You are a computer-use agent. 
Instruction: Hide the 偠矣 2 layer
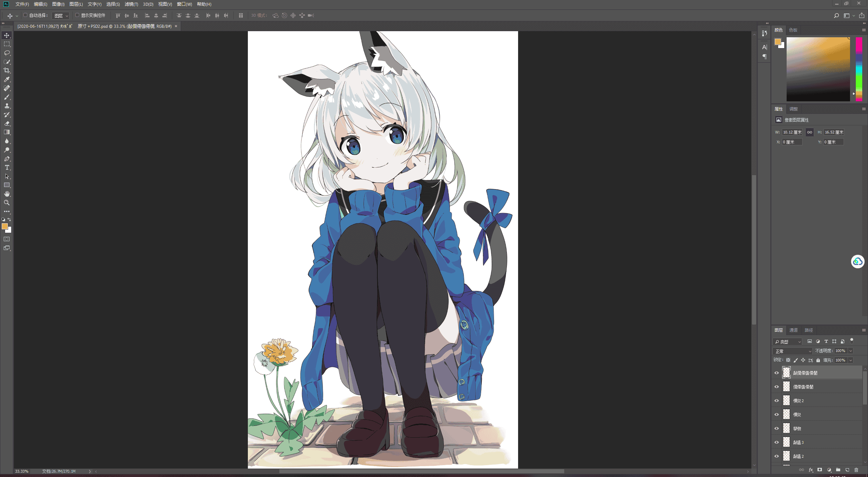[776, 401]
